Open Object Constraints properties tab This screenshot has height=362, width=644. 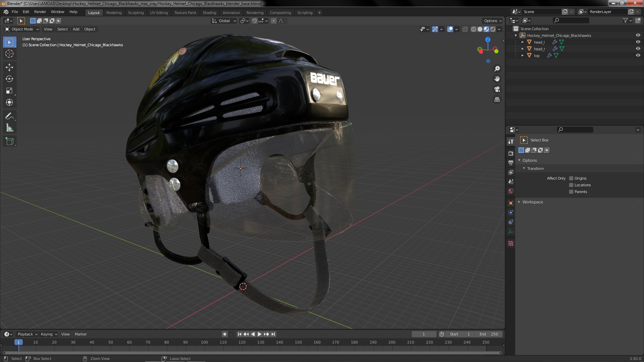pyautogui.click(x=511, y=222)
